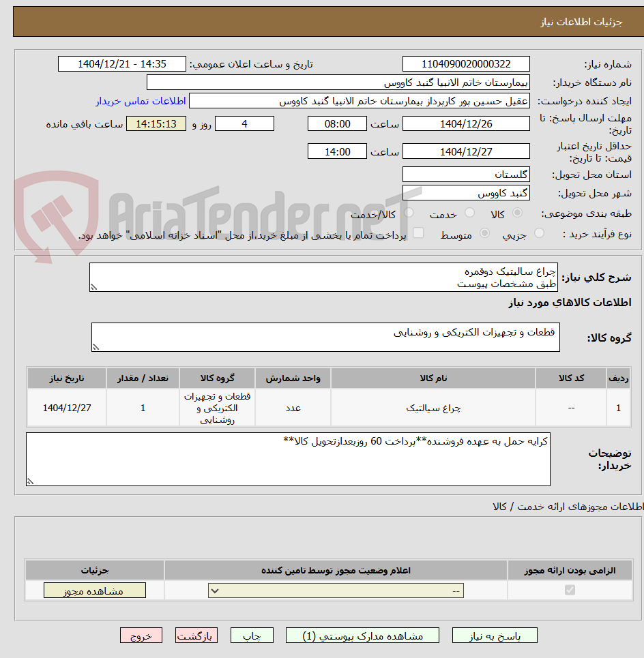Click the عدد unit cell
The width and height of the screenshot is (644, 658).
coord(293,408)
